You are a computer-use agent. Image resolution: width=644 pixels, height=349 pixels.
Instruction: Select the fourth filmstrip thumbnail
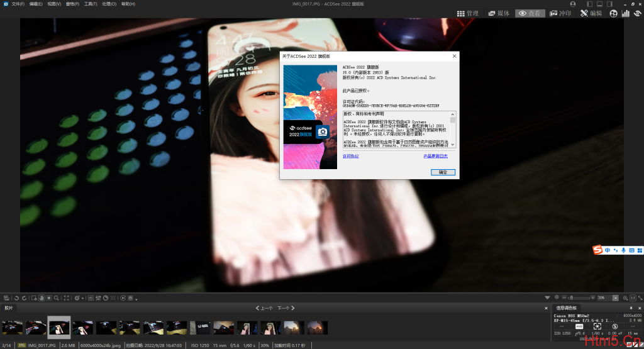click(83, 328)
